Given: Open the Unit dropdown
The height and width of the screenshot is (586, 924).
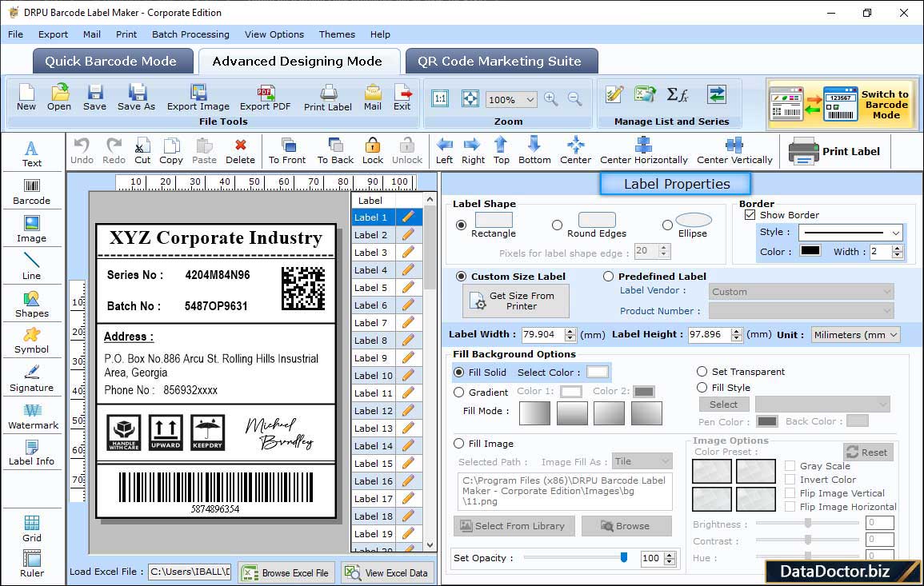Looking at the screenshot, I should 894,334.
